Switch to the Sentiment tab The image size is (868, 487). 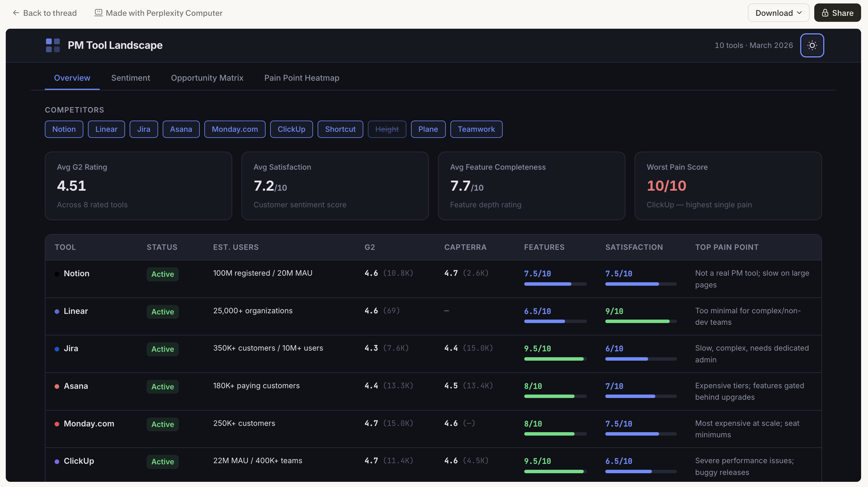[131, 78]
